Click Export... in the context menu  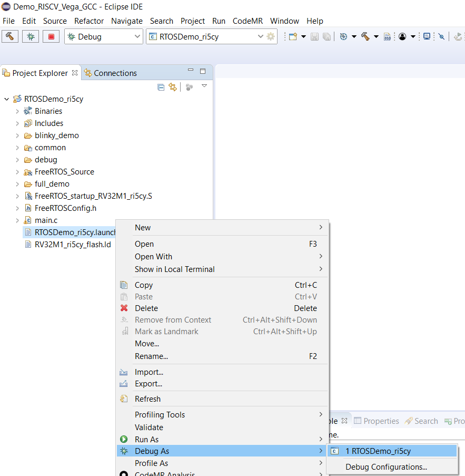222,383
